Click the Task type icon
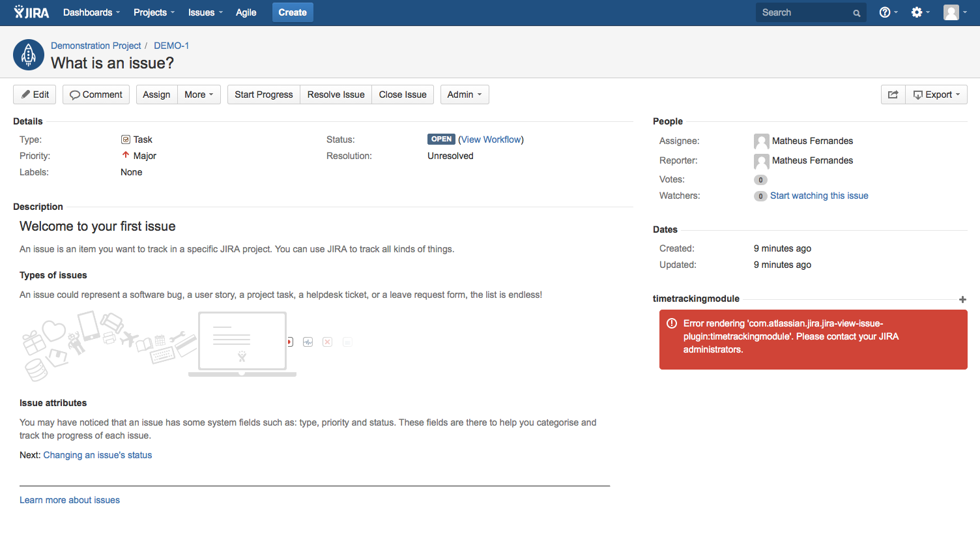The image size is (980, 541). click(126, 139)
